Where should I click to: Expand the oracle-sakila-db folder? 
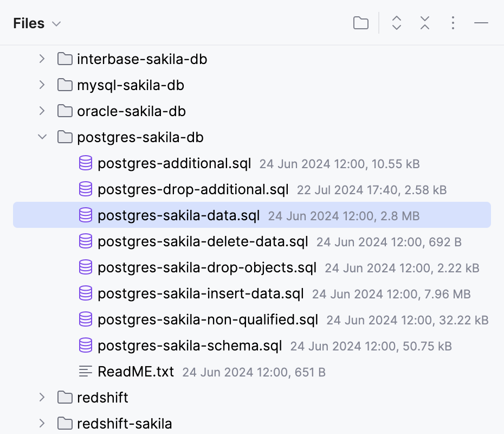click(42, 111)
